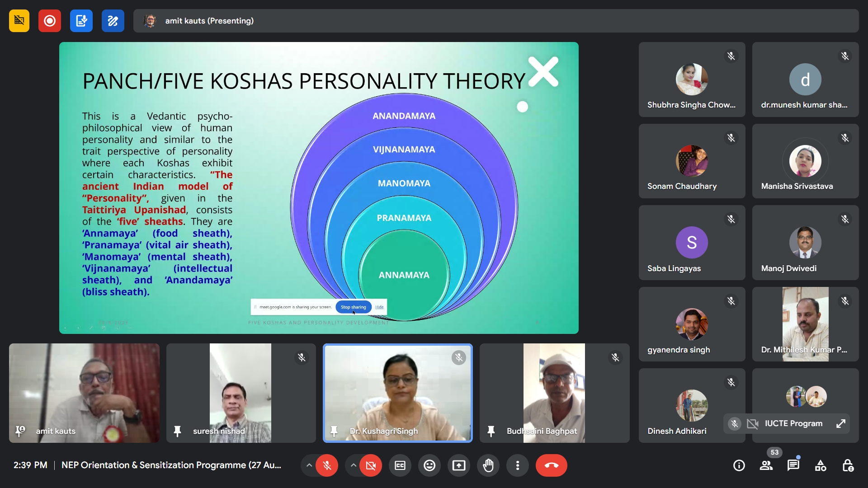
Task: Expand video settings chevron
Action: click(x=353, y=465)
